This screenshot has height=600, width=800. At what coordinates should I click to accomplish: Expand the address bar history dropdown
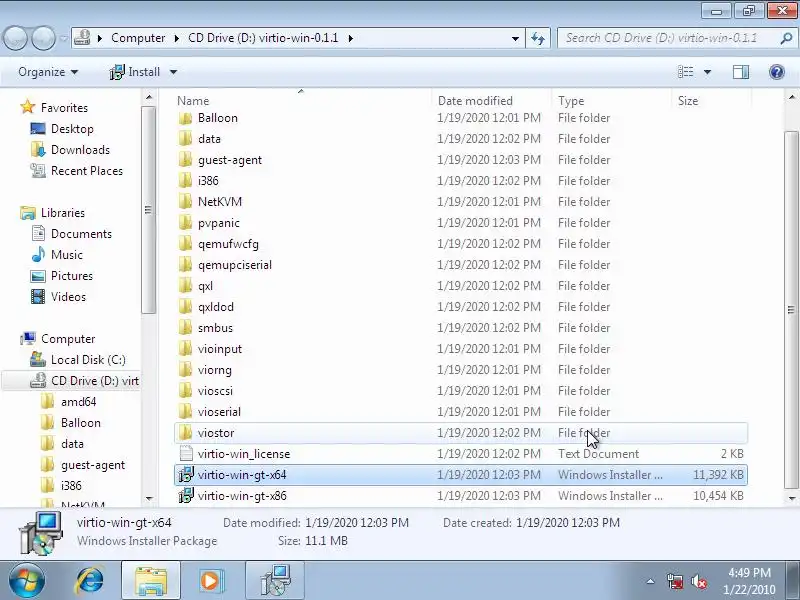[x=515, y=38]
